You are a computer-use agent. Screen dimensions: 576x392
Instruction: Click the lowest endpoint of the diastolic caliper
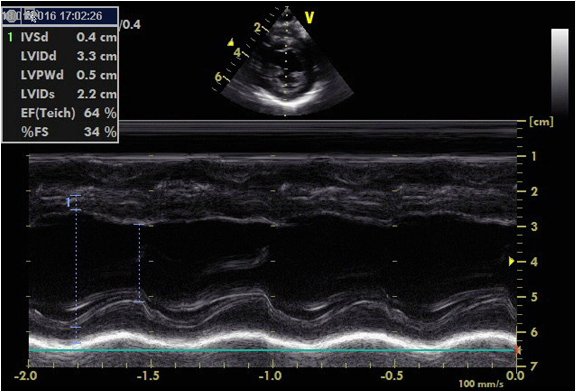point(76,344)
